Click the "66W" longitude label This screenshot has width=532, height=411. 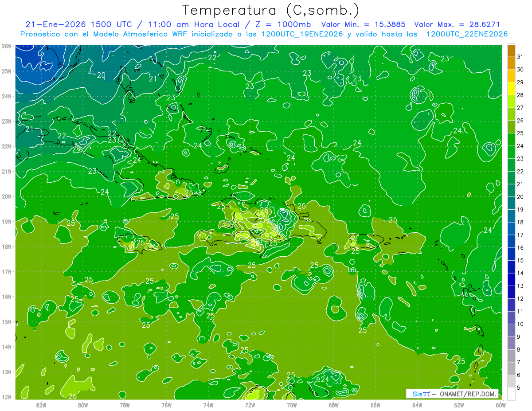click(376, 404)
